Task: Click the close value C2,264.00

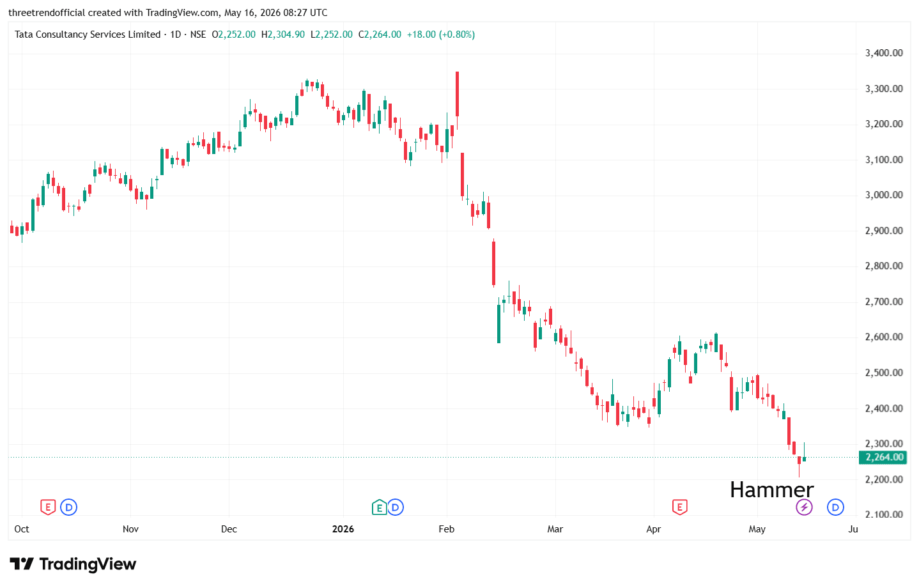Action: click(380, 35)
